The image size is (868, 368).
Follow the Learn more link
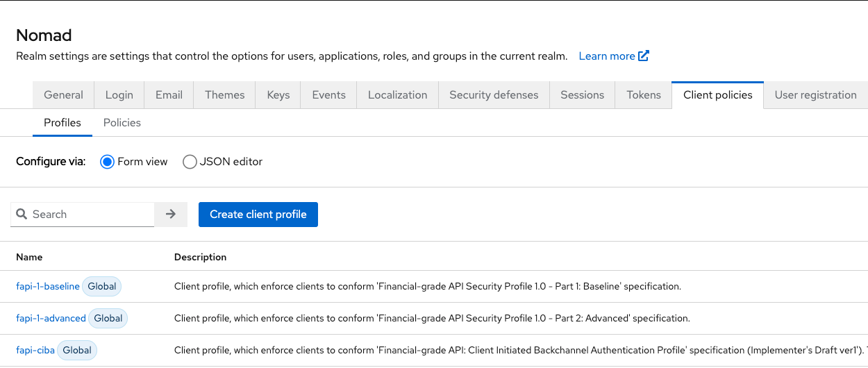pos(607,56)
